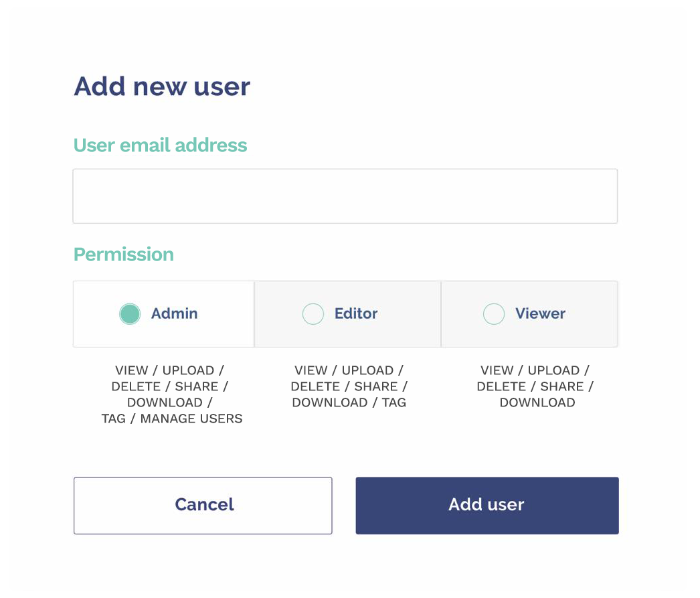The width and height of the screenshot is (700, 598).
Task: Click the Admin permission card
Action: click(x=163, y=313)
